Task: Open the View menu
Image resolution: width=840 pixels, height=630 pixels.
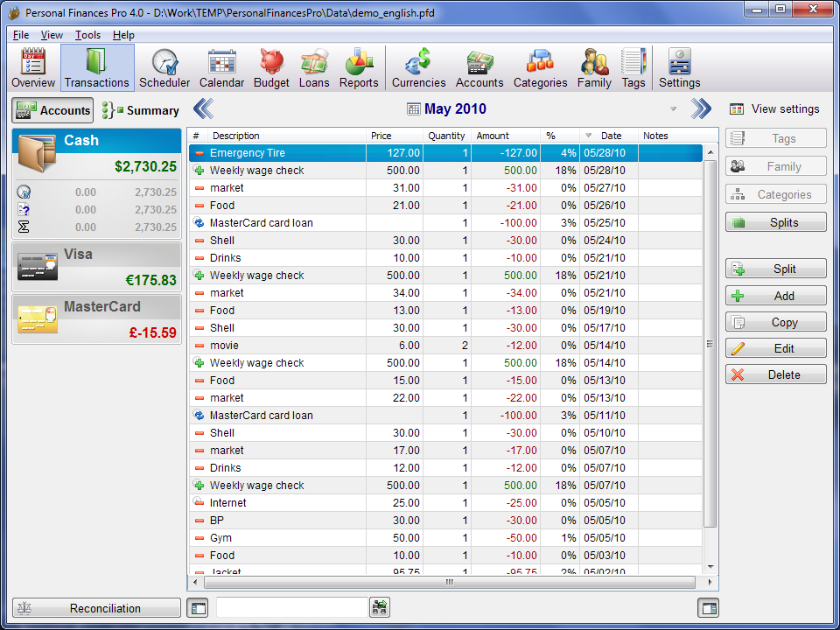Action: coord(52,35)
